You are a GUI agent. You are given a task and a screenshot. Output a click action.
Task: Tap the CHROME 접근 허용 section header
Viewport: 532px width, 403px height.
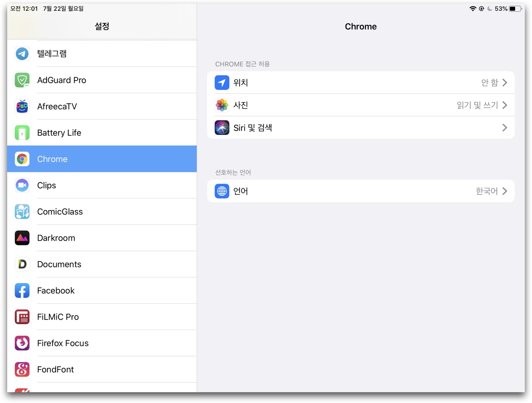point(242,64)
